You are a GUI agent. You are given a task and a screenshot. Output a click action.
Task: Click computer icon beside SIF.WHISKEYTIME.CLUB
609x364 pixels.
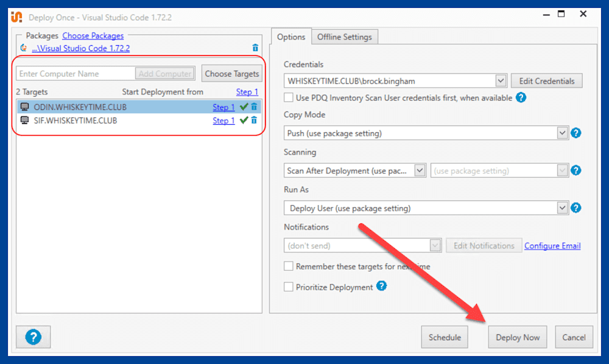[x=24, y=121]
